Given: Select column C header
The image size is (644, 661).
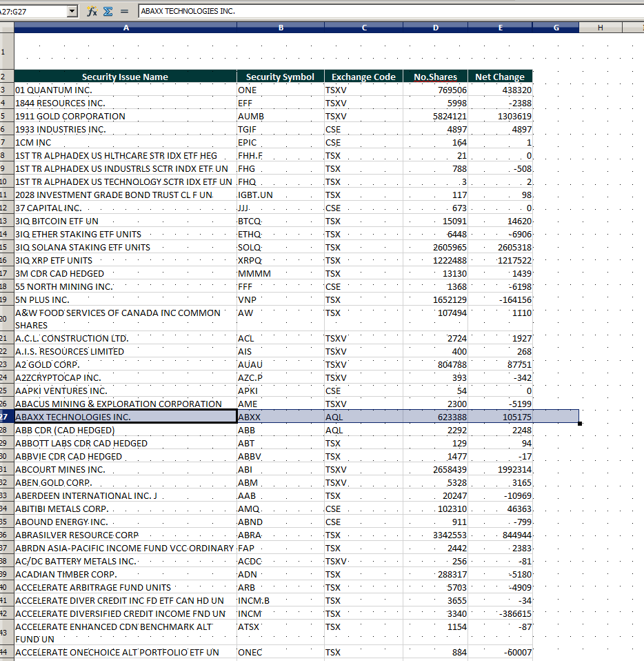Looking at the screenshot, I should click(x=364, y=28).
